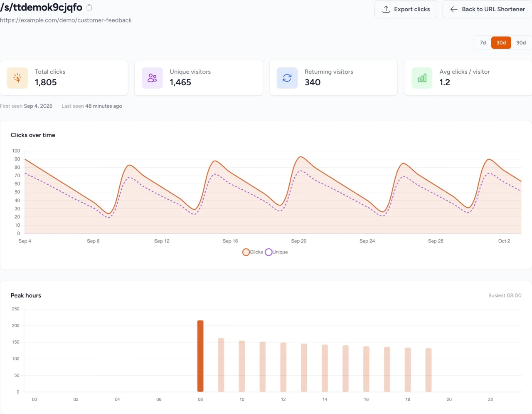
Task: Select the 08 peak hour bar
Action: pyautogui.click(x=200, y=356)
